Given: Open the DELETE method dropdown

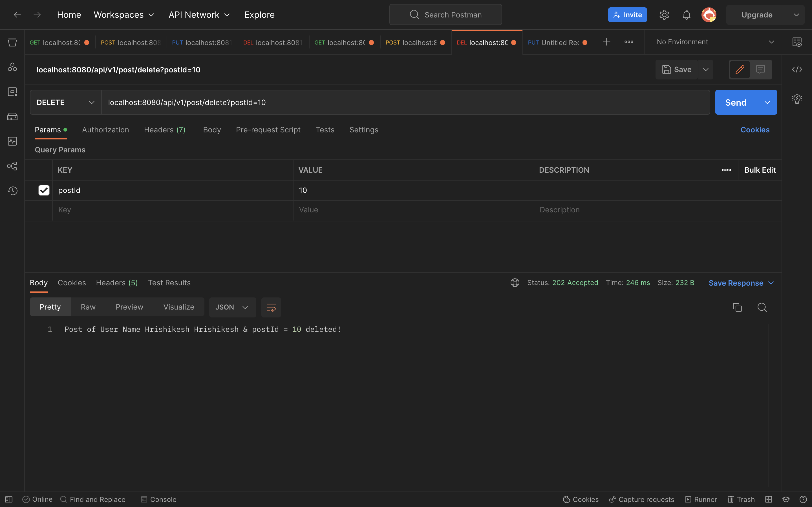Looking at the screenshot, I should coord(65,102).
